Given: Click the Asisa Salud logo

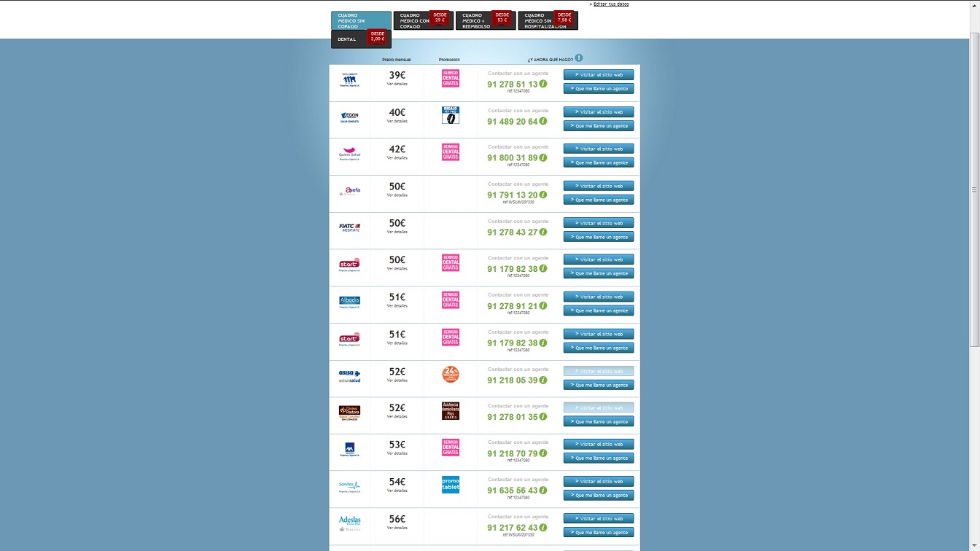Looking at the screenshot, I should pos(349,376).
